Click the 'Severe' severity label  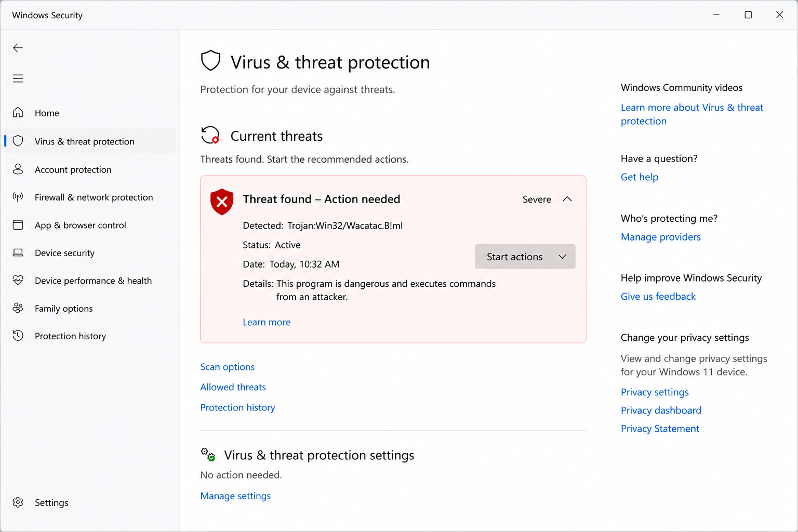pyautogui.click(x=537, y=199)
